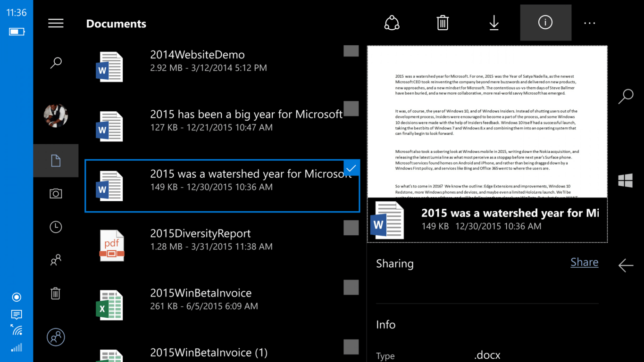Click the Info section heading
Screen dimensions: 644x362
385,325
